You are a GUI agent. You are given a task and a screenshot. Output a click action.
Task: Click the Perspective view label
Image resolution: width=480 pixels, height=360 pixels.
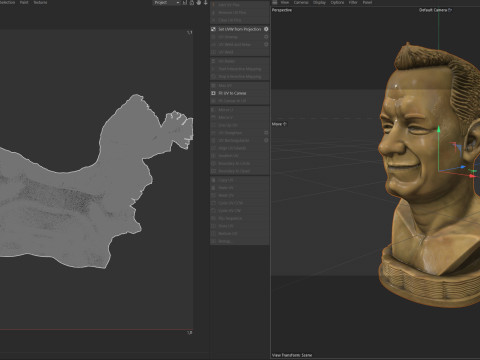[x=282, y=10]
